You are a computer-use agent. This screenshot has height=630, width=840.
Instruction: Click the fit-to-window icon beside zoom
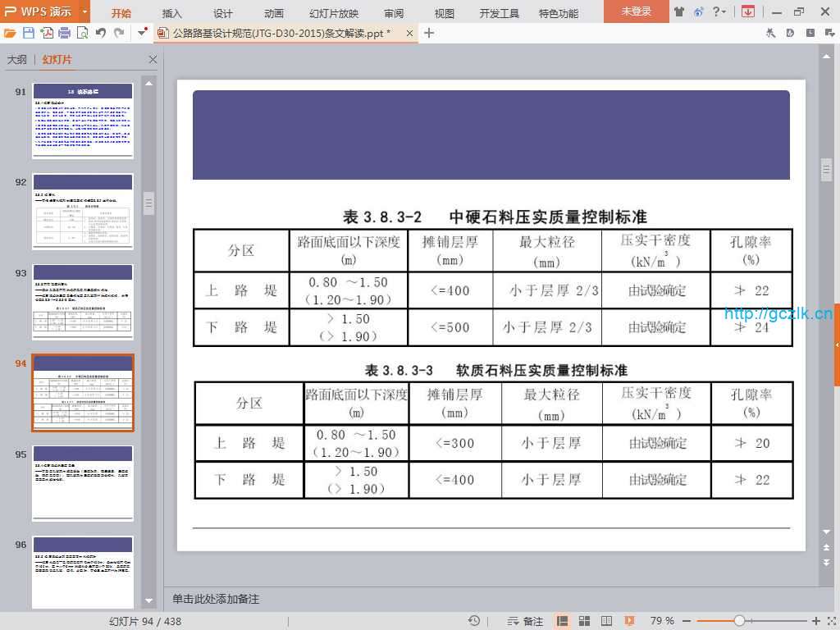coord(831,621)
